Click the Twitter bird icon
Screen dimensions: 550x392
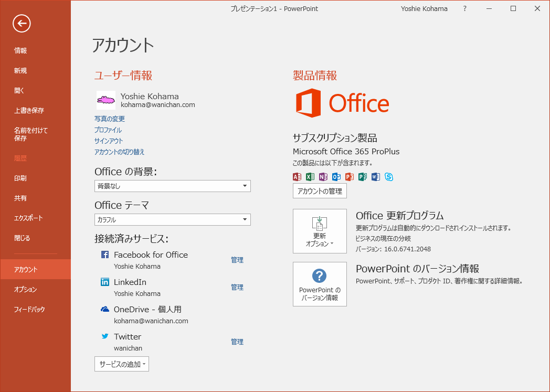(x=105, y=336)
